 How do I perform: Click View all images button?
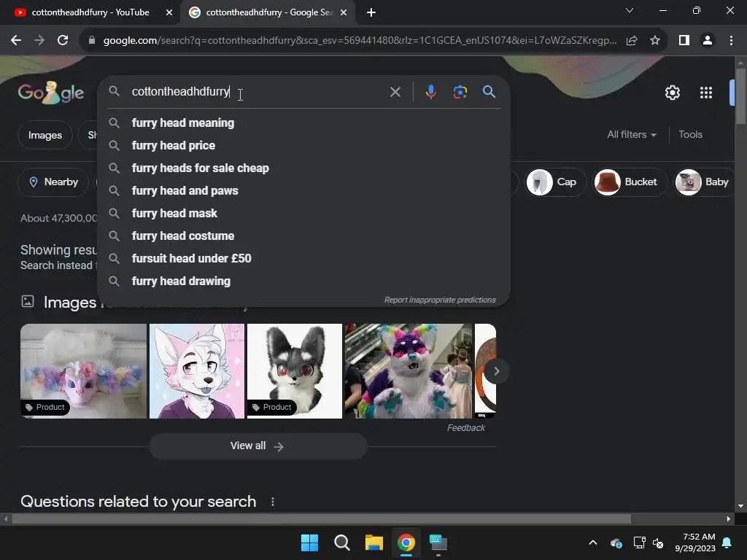tap(258, 446)
